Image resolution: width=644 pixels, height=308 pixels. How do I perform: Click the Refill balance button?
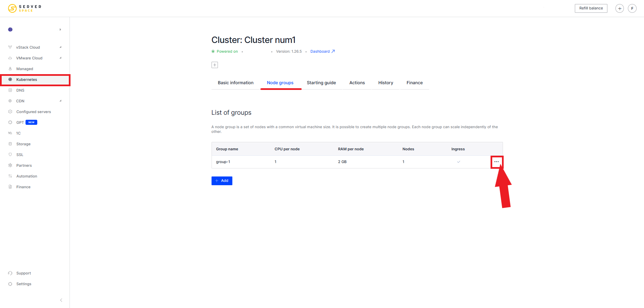(x=591, y=8)
